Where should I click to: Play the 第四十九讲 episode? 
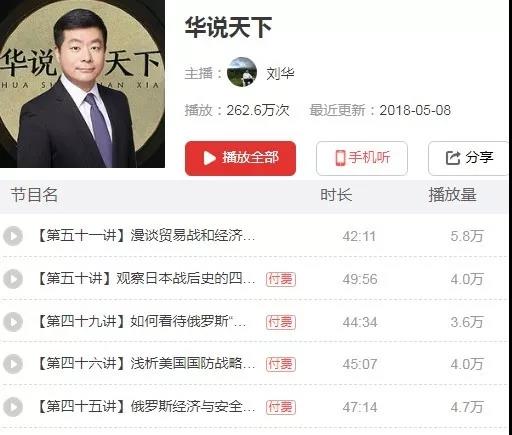pyautogui.click(x=13, y=322)
